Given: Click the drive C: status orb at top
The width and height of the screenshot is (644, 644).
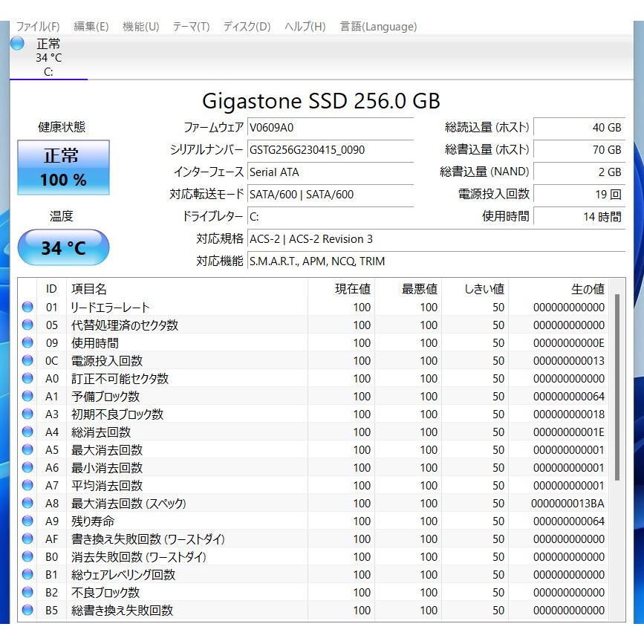Looking at the screenshot, I should pos(17,44).
